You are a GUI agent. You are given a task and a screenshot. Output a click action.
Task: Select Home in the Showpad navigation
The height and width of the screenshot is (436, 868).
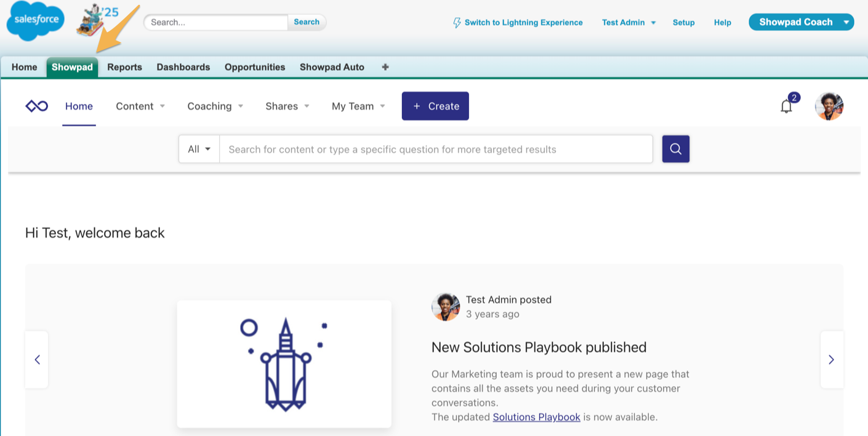[x=79, y=106]
